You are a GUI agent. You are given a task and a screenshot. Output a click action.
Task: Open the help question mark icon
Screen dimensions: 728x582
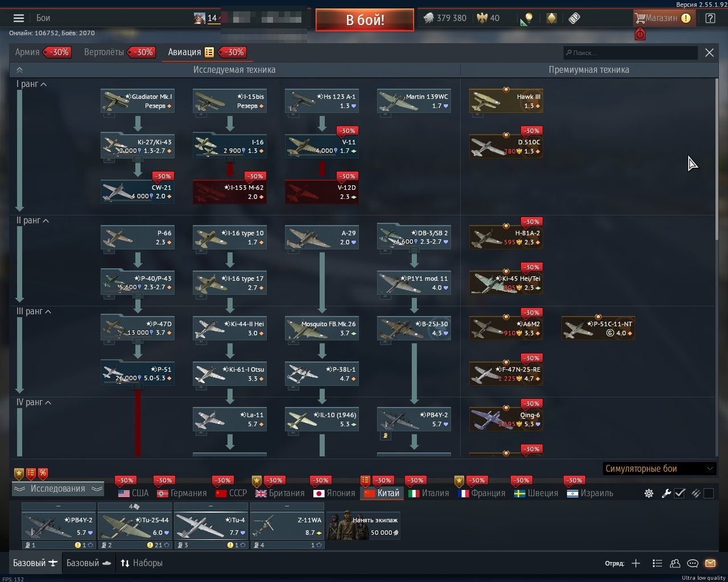click(710, 18)
